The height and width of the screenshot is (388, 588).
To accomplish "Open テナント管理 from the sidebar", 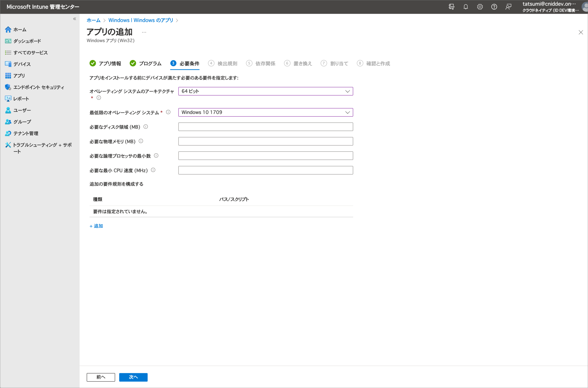I will [x=26, y=133].
